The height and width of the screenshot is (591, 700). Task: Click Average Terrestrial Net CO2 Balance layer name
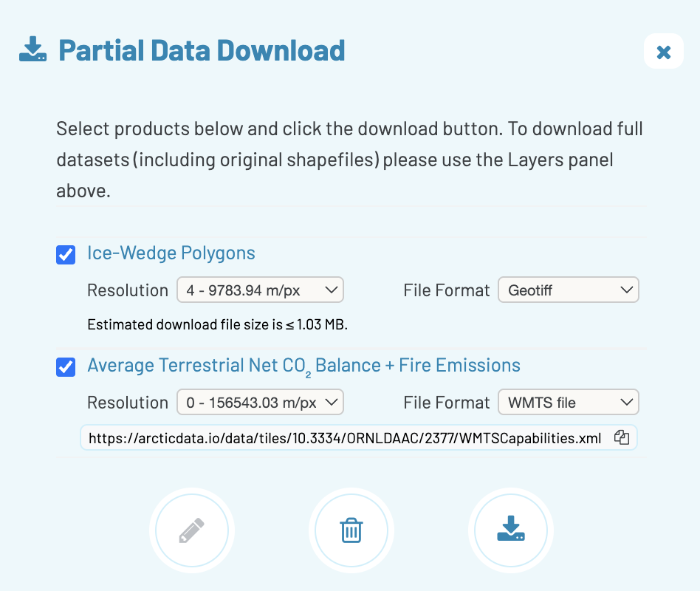(303, 365)
